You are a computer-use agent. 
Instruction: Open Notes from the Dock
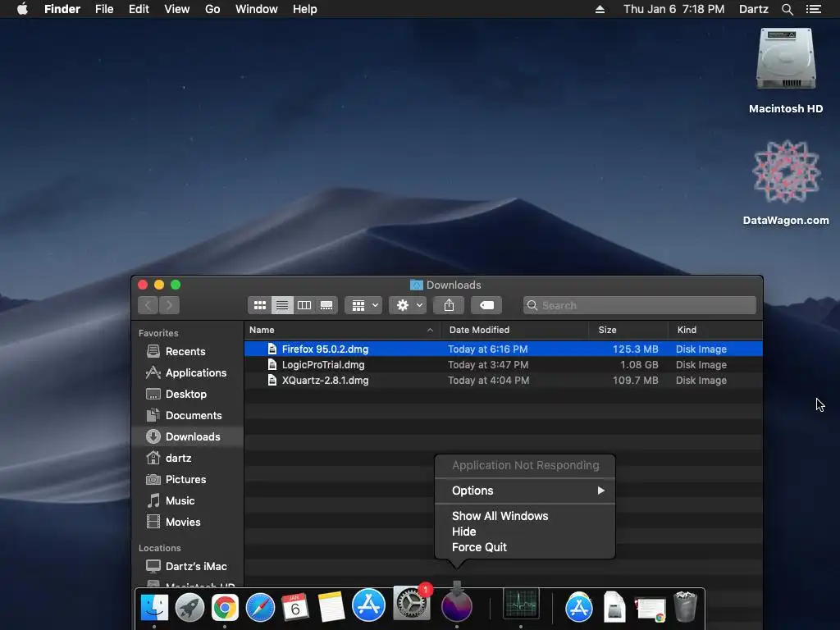331,608
